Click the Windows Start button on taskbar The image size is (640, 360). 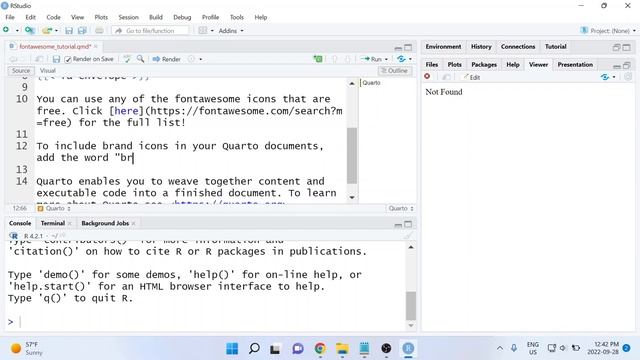[x=232, y=349]
